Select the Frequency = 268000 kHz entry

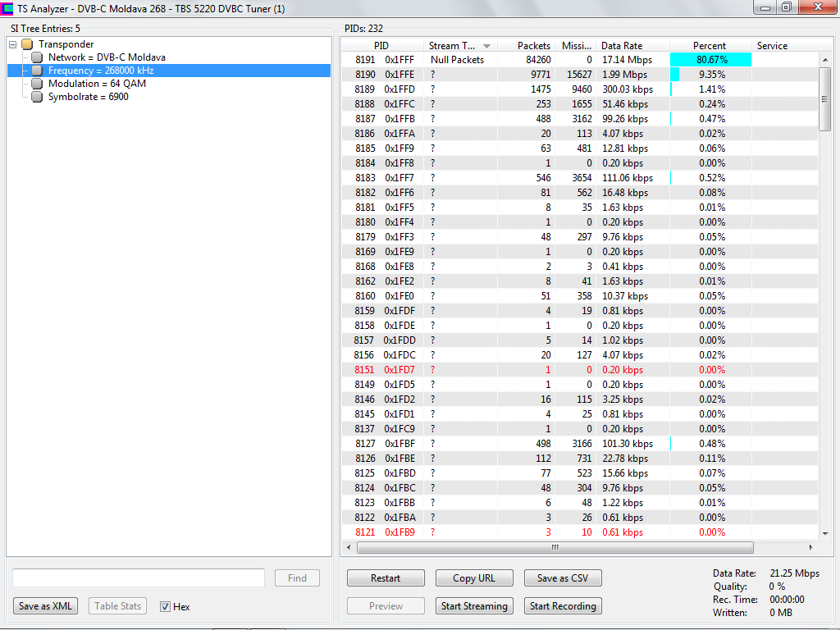coord(101,71)
